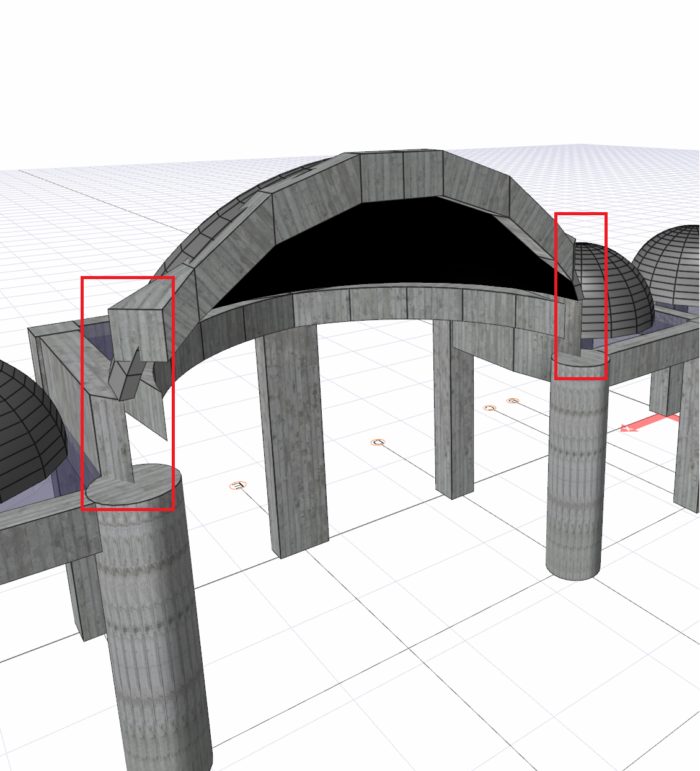Click the left red highlight rectangle's border

[82, 391]
